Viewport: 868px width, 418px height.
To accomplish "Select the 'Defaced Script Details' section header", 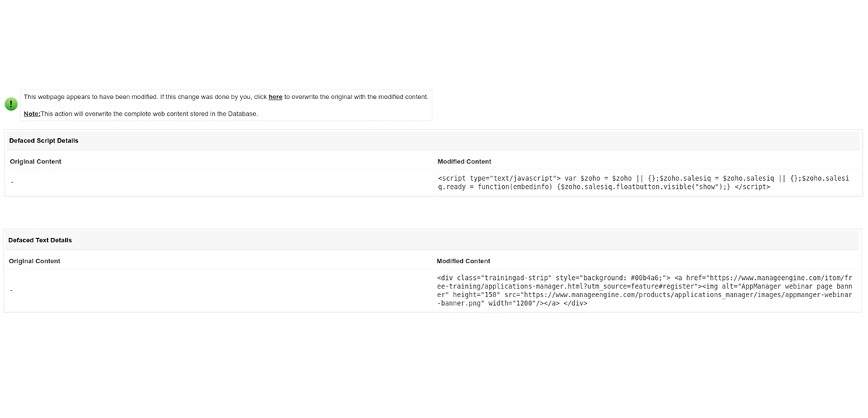I will (x=42, y=140).
